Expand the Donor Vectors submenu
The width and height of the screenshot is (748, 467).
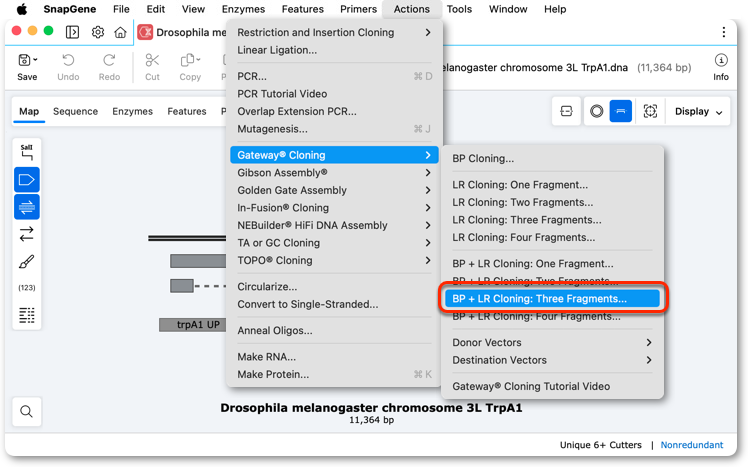(x=552, y=342)
